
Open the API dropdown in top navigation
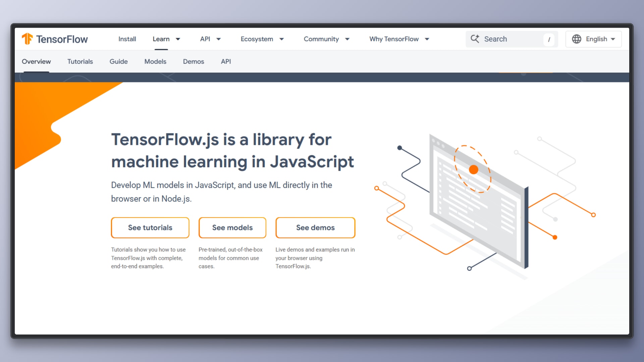210,39
